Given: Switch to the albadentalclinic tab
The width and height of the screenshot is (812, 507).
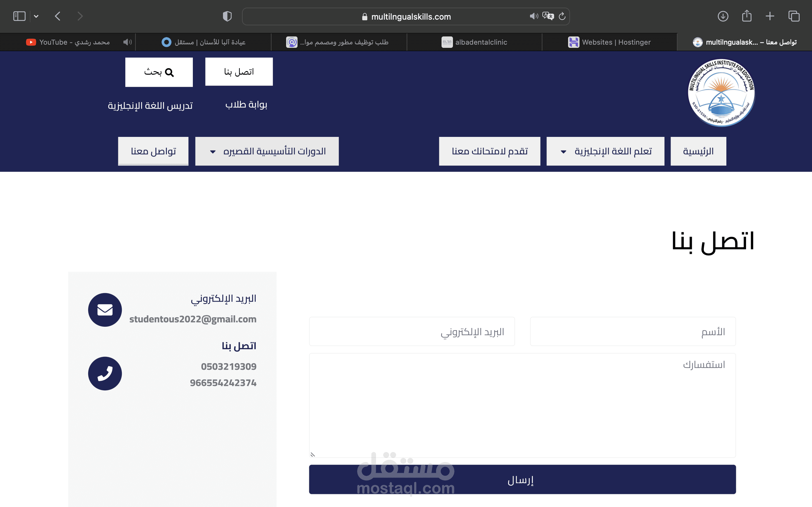Looking at the screenshot, I should [x=474, y=42].
